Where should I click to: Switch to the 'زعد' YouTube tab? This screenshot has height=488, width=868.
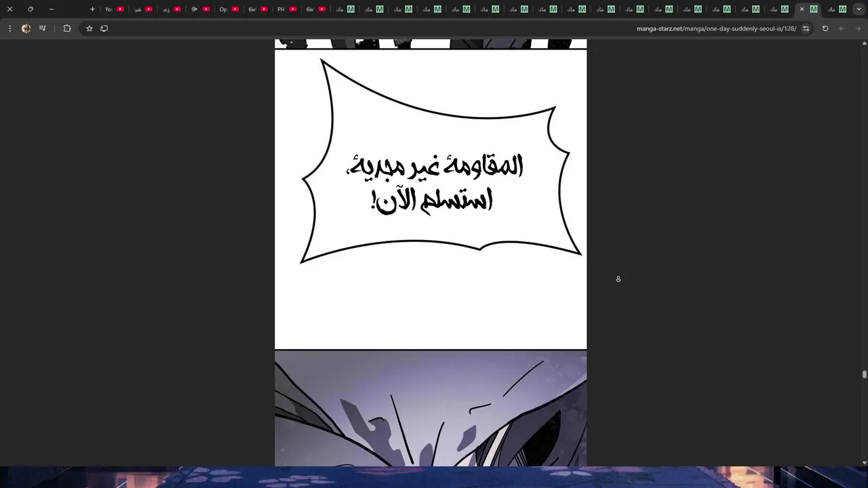click(x=172, y=9)
